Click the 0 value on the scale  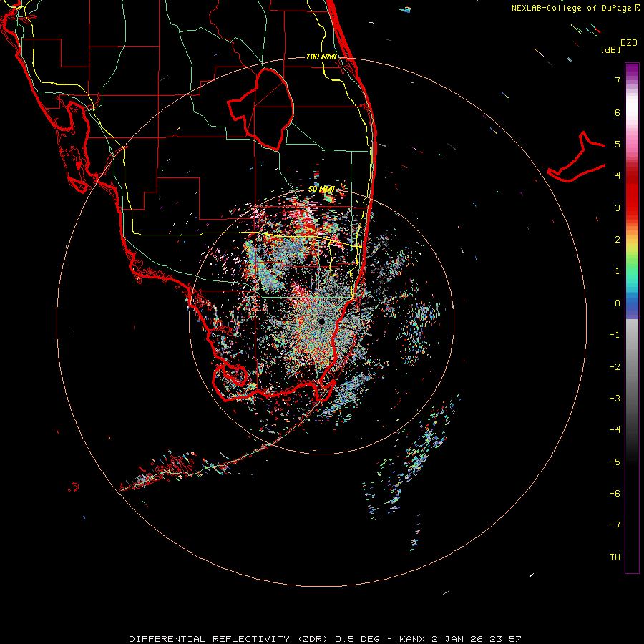(x=618, y=303)
